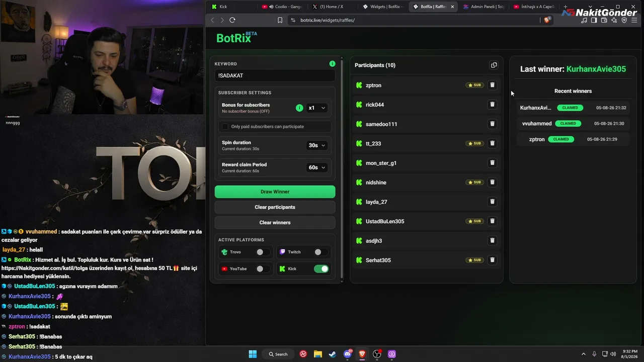This screenshot has height=362, width=644.
Task: Switch to the Coolio - Gangs tab
Action: (281, 7)
